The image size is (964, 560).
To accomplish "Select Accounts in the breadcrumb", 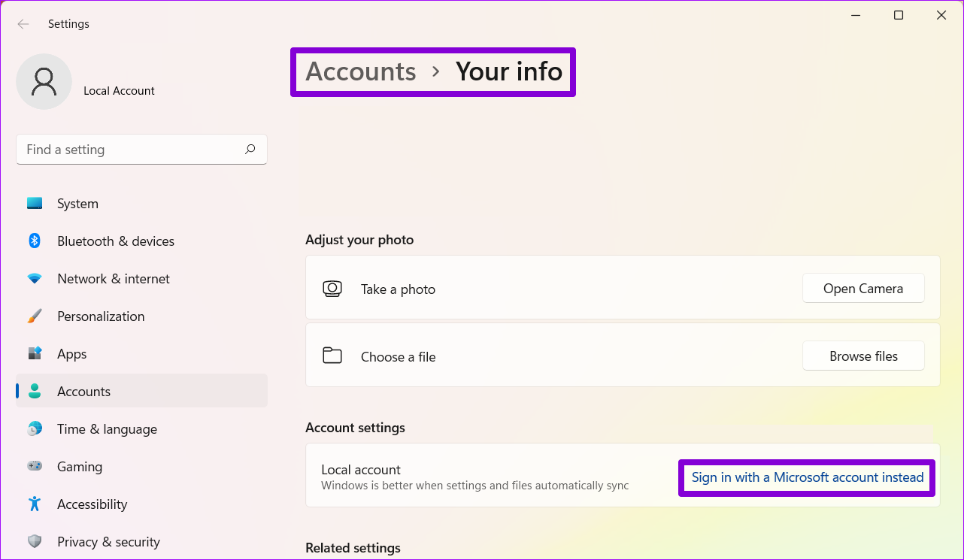I will [x=360, y=71].
